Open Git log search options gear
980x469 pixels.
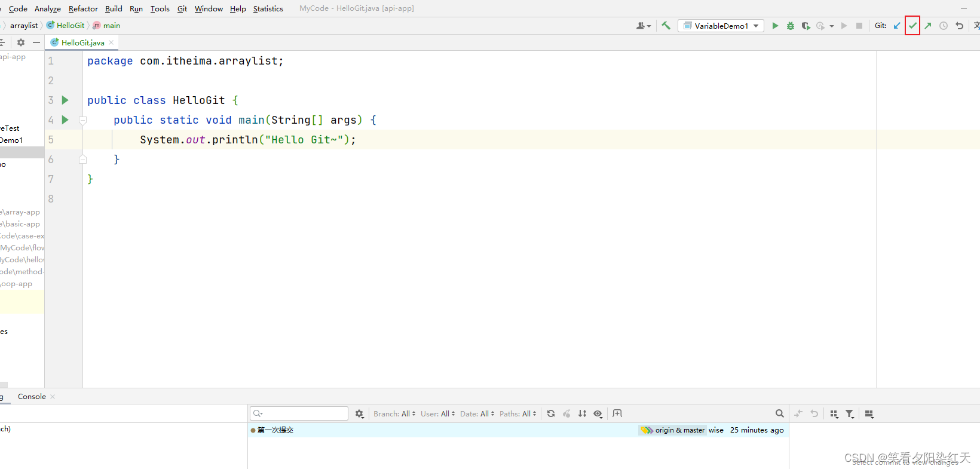click(x=359, y=413)
